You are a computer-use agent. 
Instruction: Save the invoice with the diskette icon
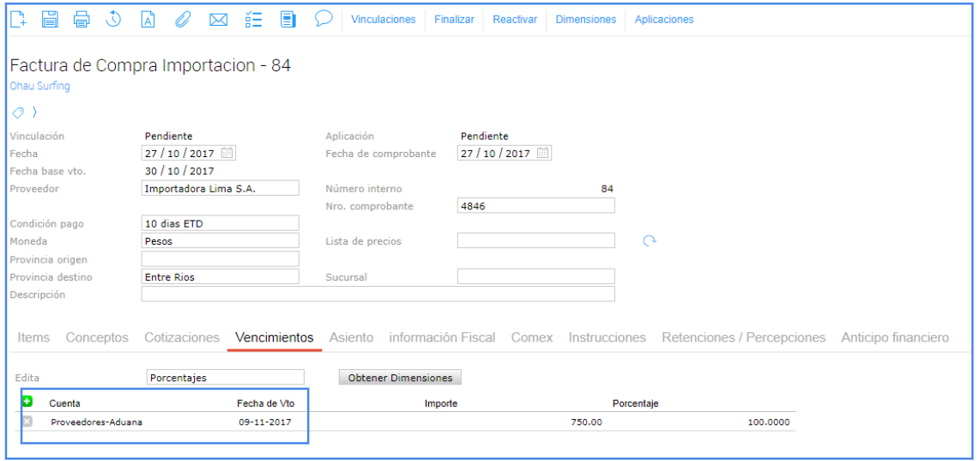pyautogui.click(x=50, y=20)
